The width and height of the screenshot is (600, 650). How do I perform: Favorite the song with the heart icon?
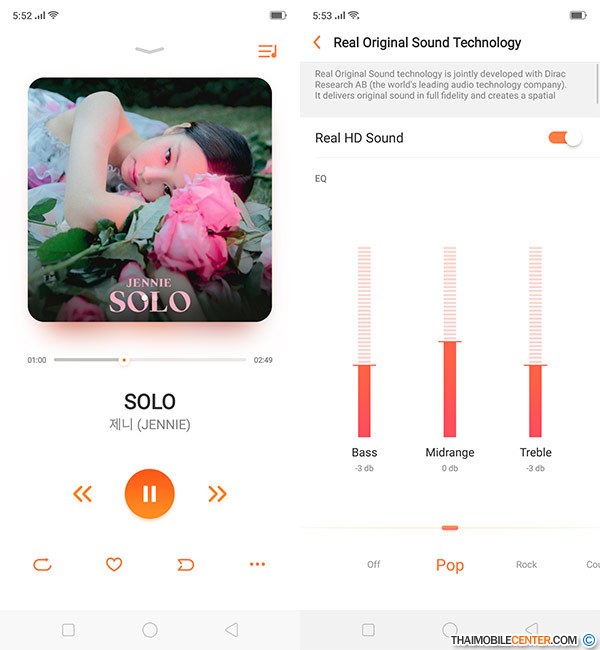click(114, 564)
